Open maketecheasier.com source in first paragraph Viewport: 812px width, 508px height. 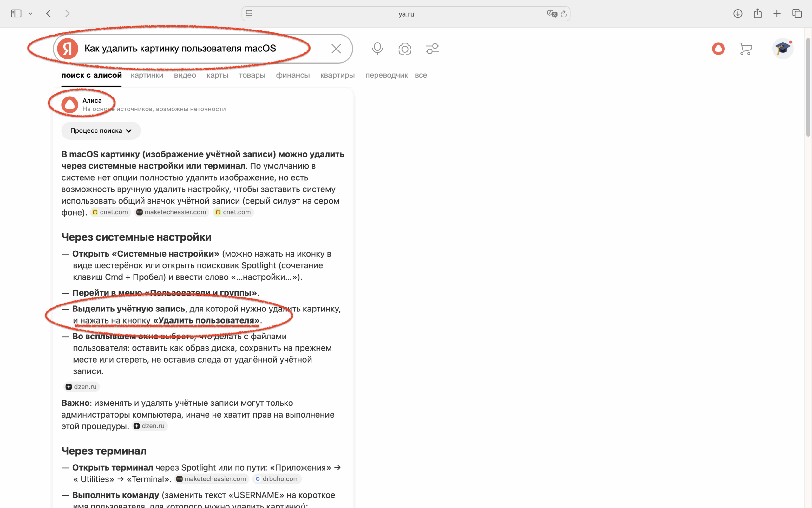click(172, 212)
